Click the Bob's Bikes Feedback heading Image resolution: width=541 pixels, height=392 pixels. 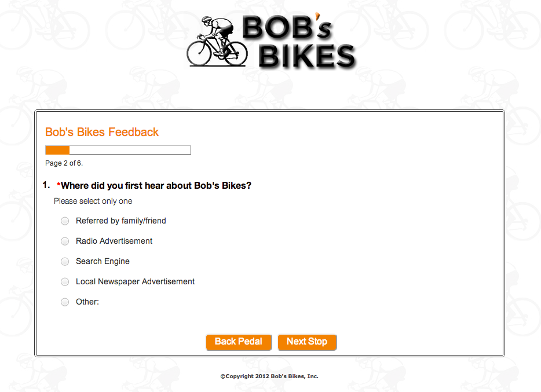click(102, 132)
